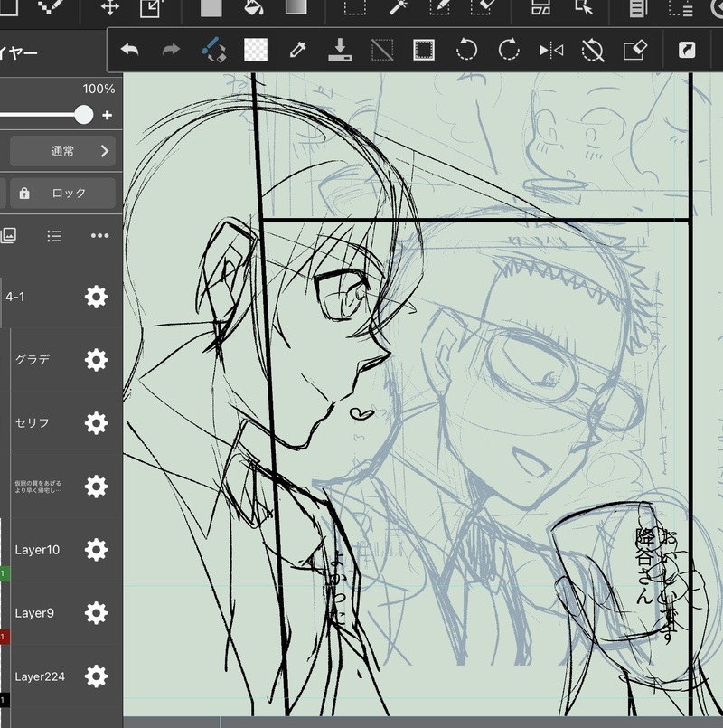This screenshot has width=723, height=728.
Task: Open settings gear for セリフ layer
Action: [96, 423]
